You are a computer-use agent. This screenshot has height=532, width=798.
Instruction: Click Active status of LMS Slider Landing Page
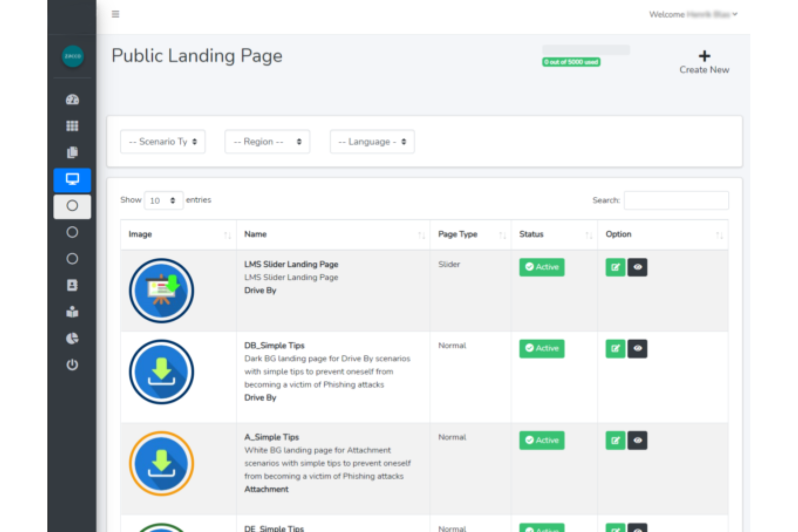pos(542,267)
